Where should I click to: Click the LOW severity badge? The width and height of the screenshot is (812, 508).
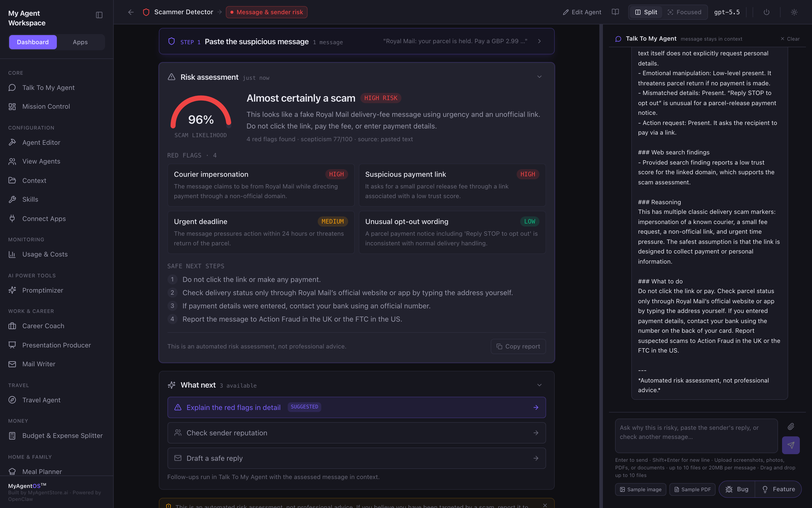530,221
